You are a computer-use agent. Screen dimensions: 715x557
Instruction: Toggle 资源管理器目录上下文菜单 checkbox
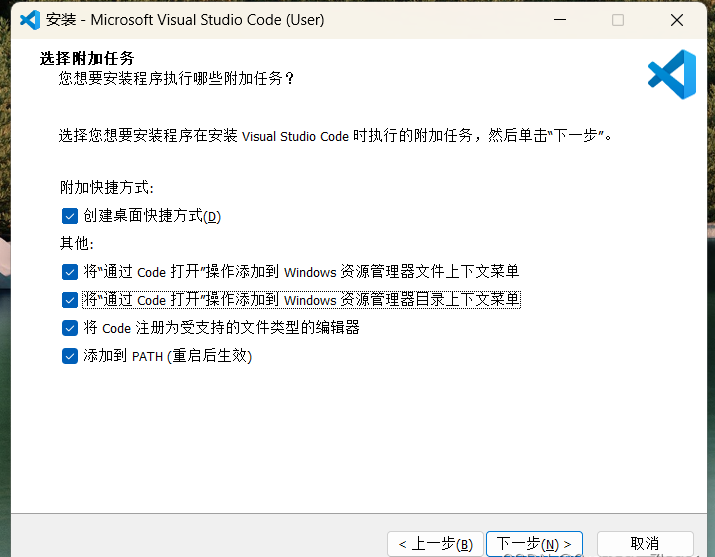[70, 300]
